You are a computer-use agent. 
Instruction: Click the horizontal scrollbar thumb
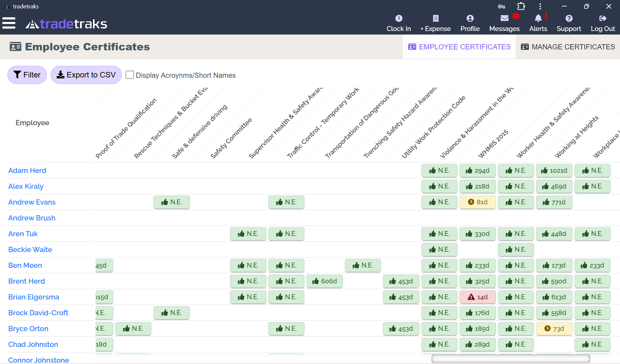[x=511, y=359]
